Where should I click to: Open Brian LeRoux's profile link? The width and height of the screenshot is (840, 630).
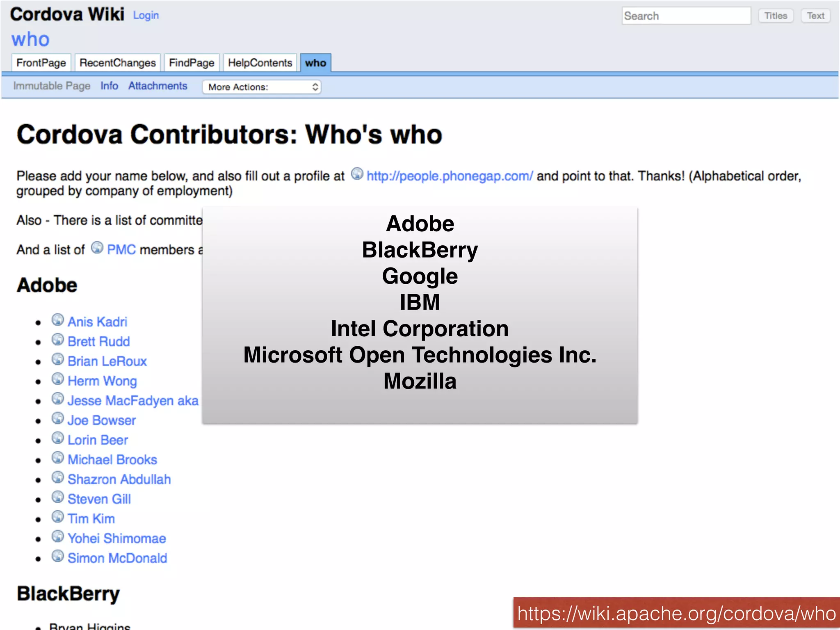[x=107, y=361]
